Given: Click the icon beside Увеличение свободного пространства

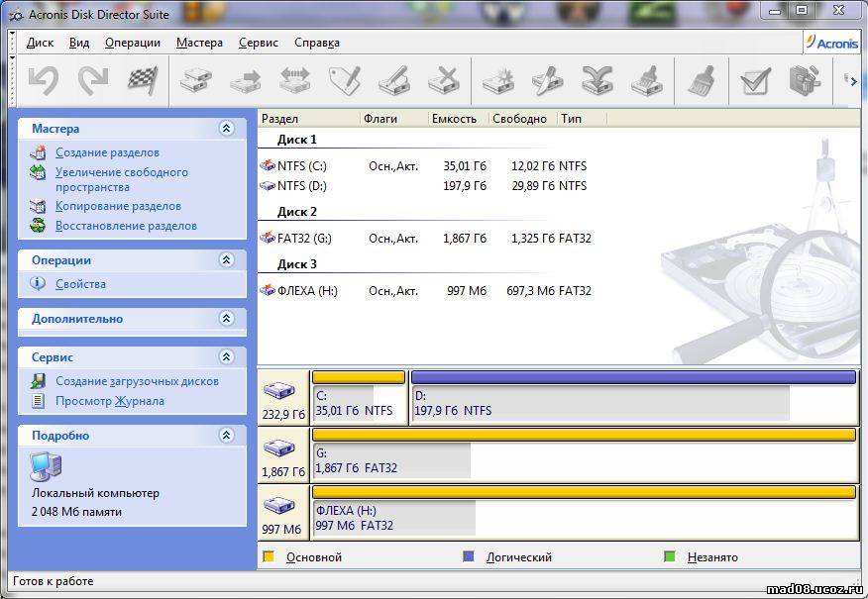Looking at the screenshot, I should (38, 172).
